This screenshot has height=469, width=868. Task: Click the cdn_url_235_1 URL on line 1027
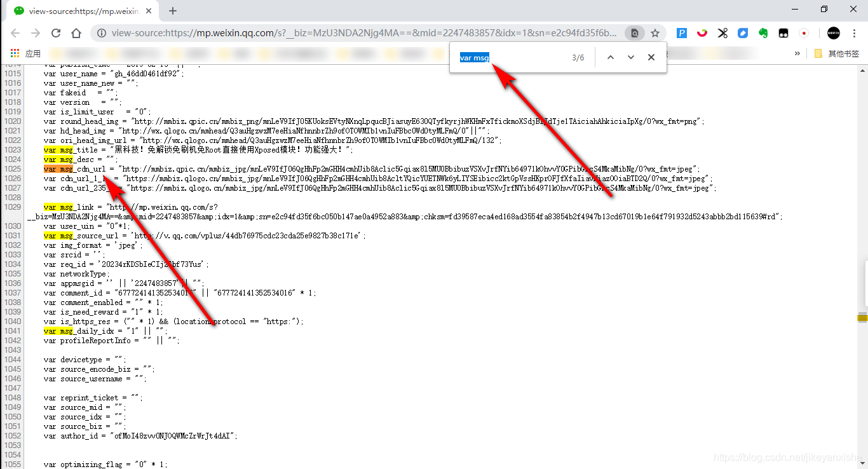click(421, 188)
